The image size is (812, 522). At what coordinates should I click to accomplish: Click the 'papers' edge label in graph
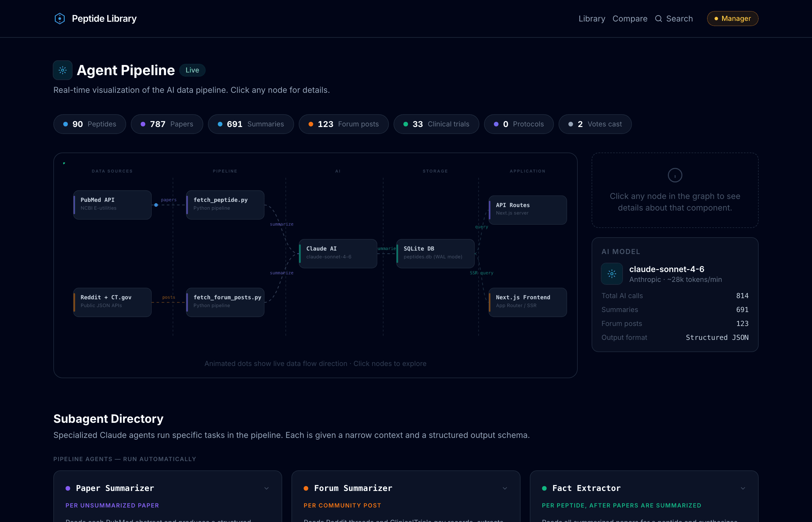coord(169,200)
